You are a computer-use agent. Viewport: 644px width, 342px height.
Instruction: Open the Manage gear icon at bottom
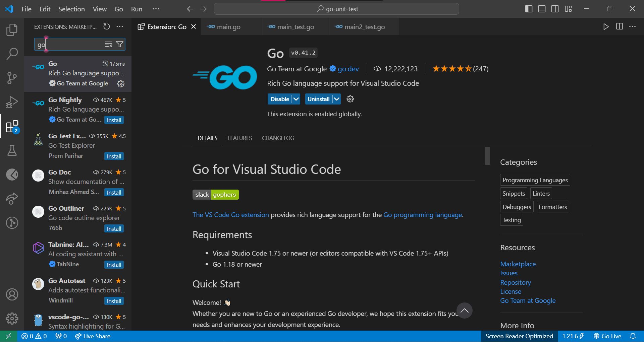pos(12,319)
